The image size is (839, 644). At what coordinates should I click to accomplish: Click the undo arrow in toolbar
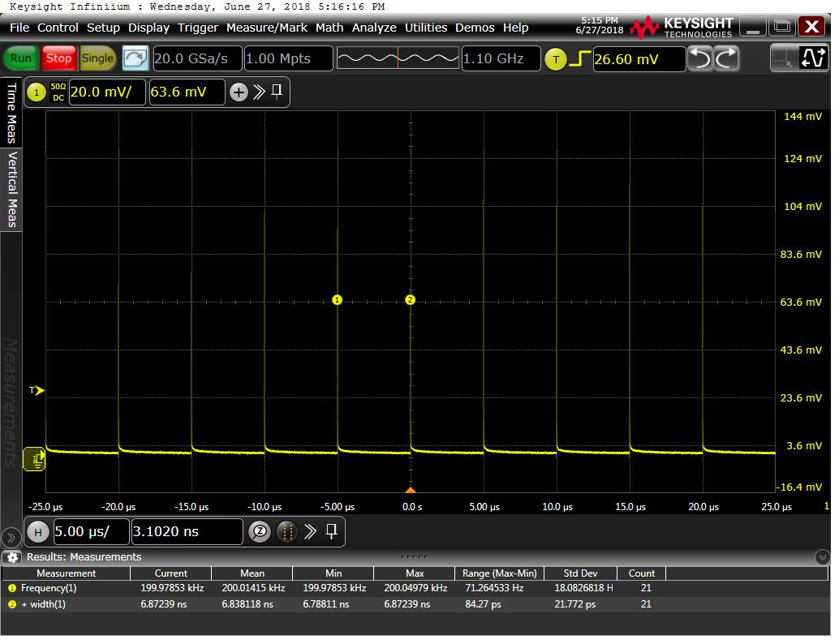700,58
